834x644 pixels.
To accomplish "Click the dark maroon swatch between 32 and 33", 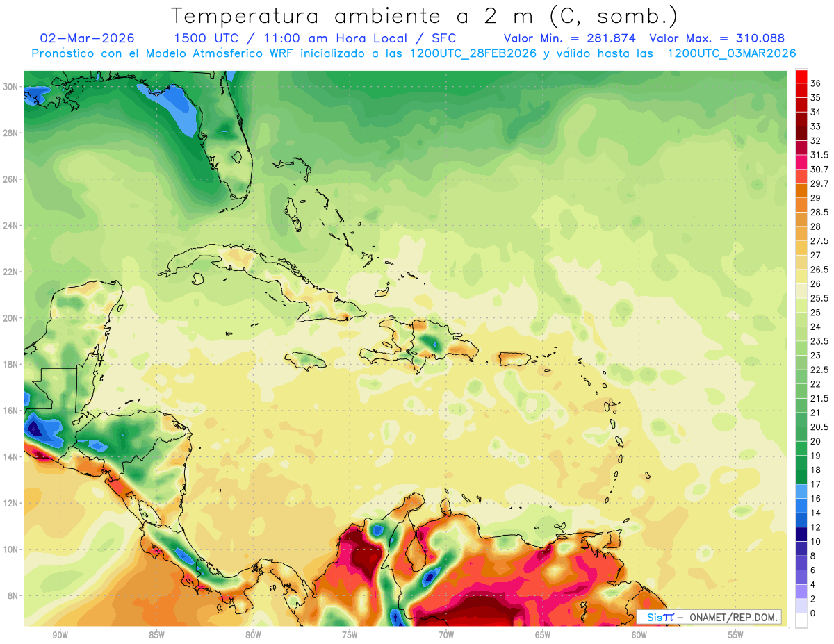I will click(801, 133).
